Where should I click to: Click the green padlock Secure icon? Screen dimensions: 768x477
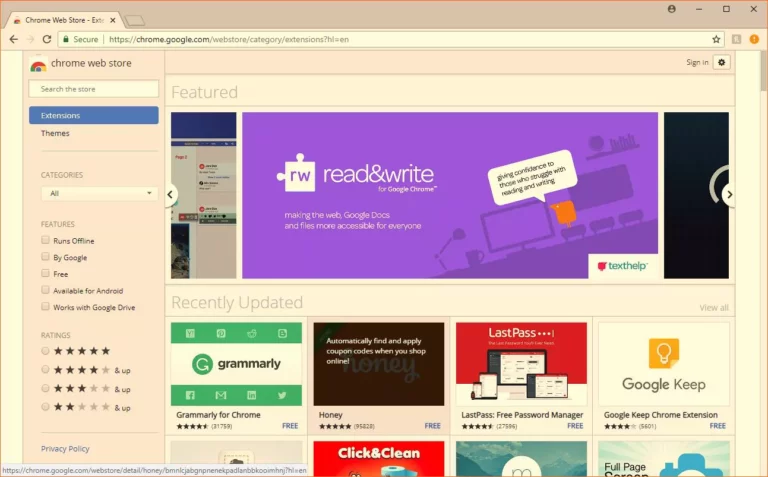66,39
